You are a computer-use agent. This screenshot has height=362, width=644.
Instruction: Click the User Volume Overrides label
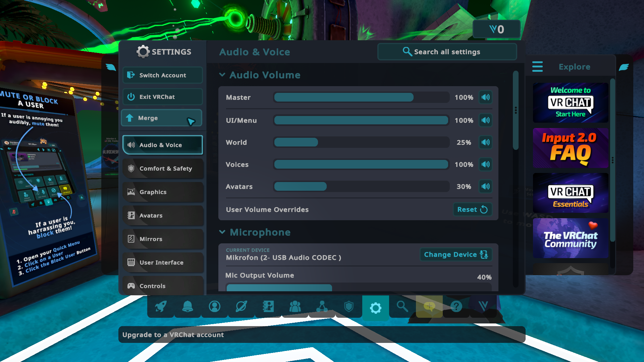267,209
